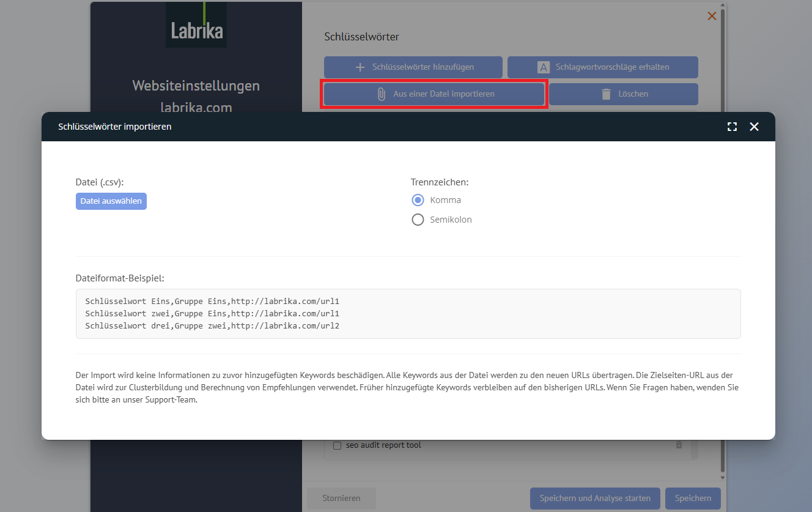
Task: Close the Schlüsselwörter importieren dialog
Action: pos(754,127)
